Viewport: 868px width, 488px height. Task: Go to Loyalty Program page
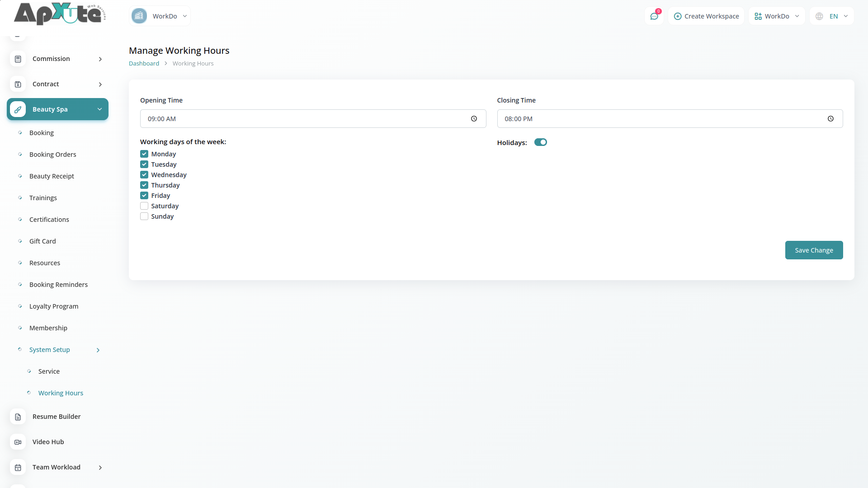[54, 306]
